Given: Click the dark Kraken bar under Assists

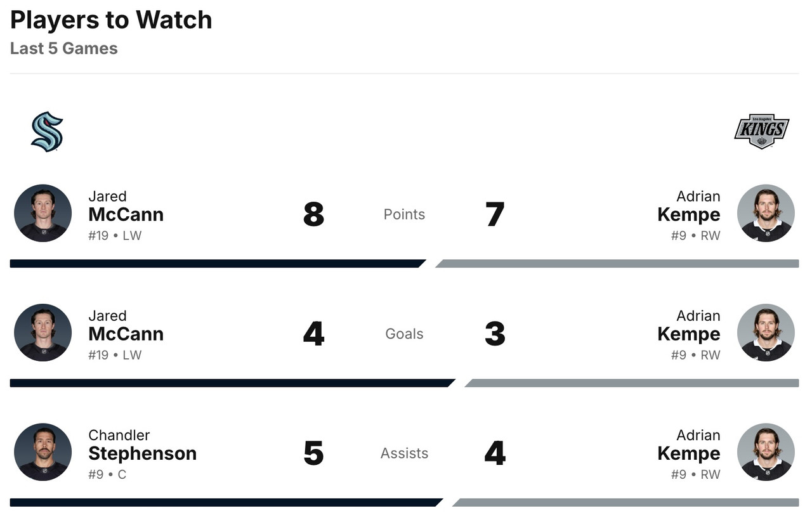Looking at the screenshot, I should click(x=225, y=502).
